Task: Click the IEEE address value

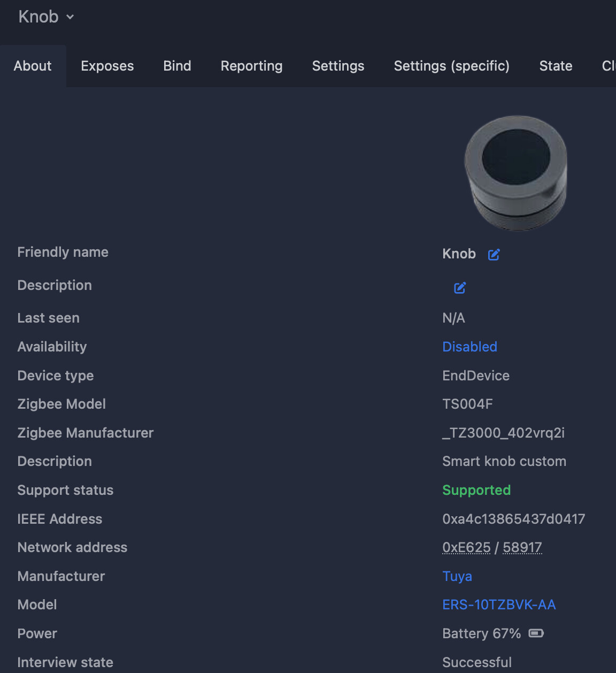Action: pyautogui.click(x=513, y=519)
